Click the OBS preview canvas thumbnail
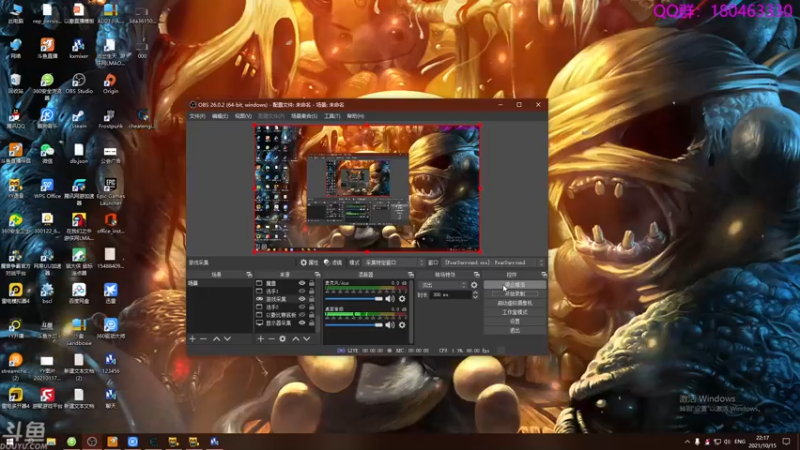 click(x=367, y=188)
